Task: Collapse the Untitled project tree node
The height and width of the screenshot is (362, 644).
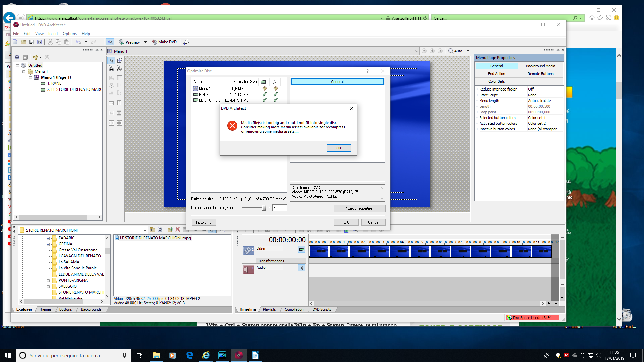Action: point(18,65)
